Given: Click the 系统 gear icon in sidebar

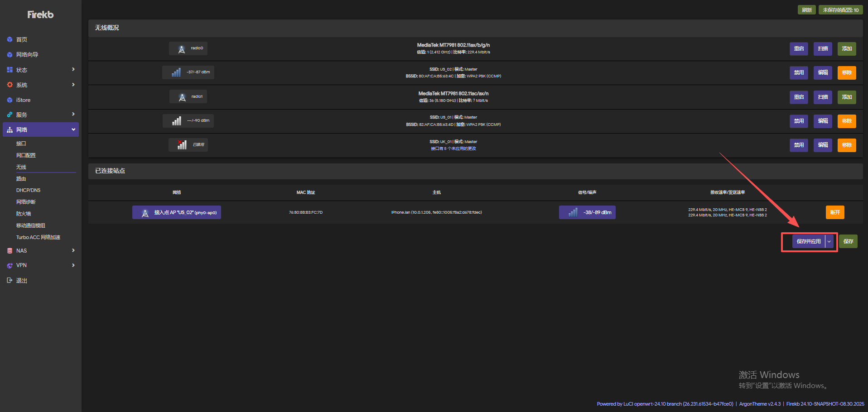Looking at the screenshot, I should click(10, 85).
